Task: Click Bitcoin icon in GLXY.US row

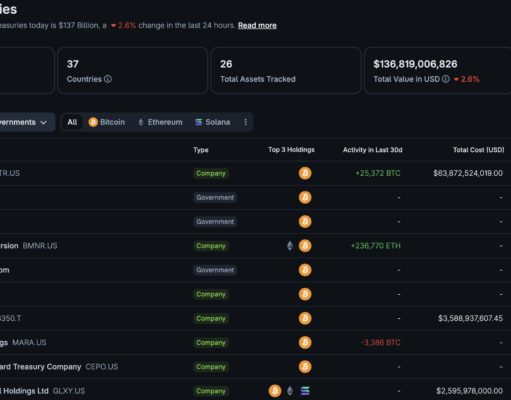Action: pyautogui.click(x=275, y=391)
